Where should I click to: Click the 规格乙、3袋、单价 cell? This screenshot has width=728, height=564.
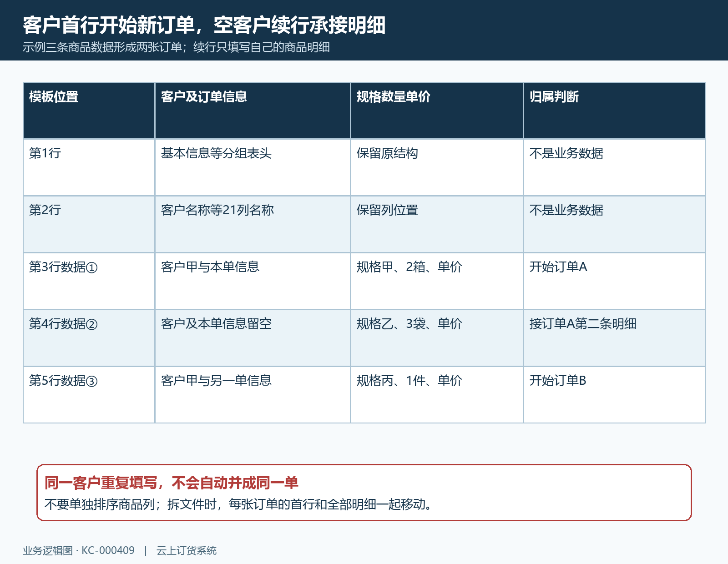(x=437, y=338)
